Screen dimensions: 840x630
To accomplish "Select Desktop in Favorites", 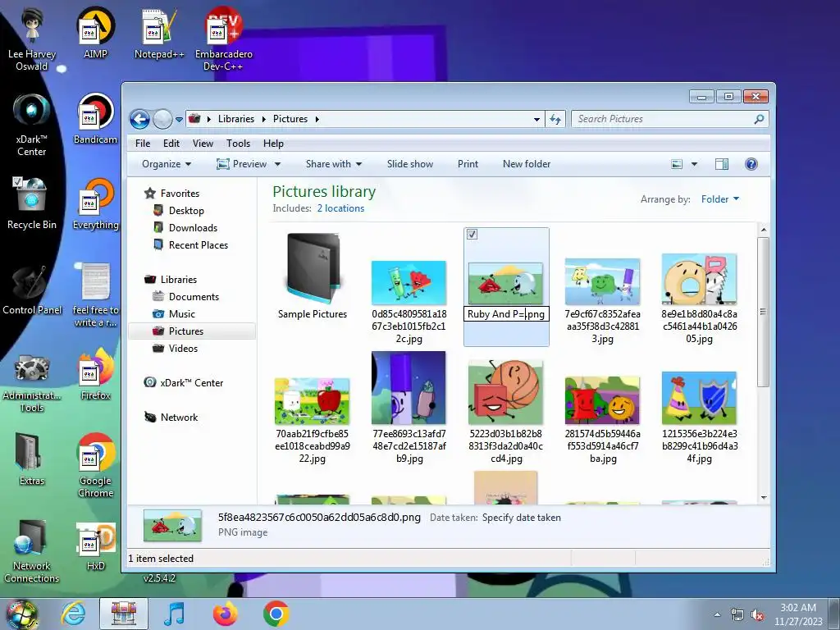I will [186, 211].
